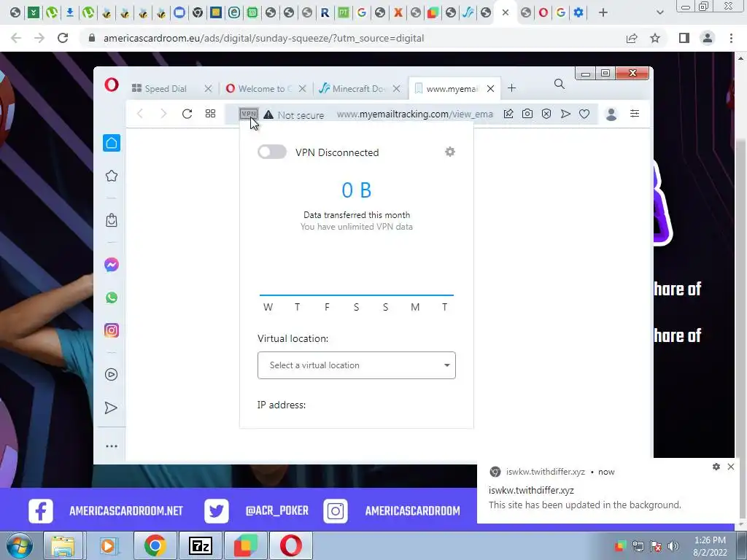
Task: Click the Twitter @ACR_POKER link
Action: pyautogui.click(x=256, y=511)
